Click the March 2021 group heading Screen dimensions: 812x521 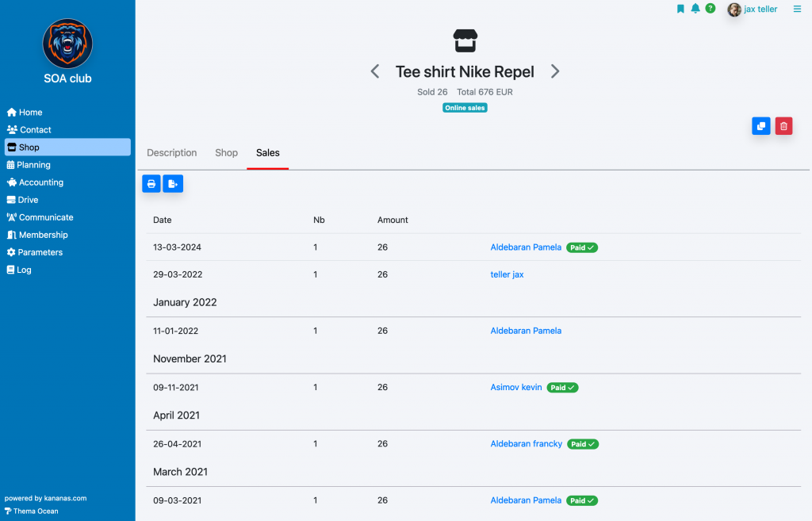[180, 472]
